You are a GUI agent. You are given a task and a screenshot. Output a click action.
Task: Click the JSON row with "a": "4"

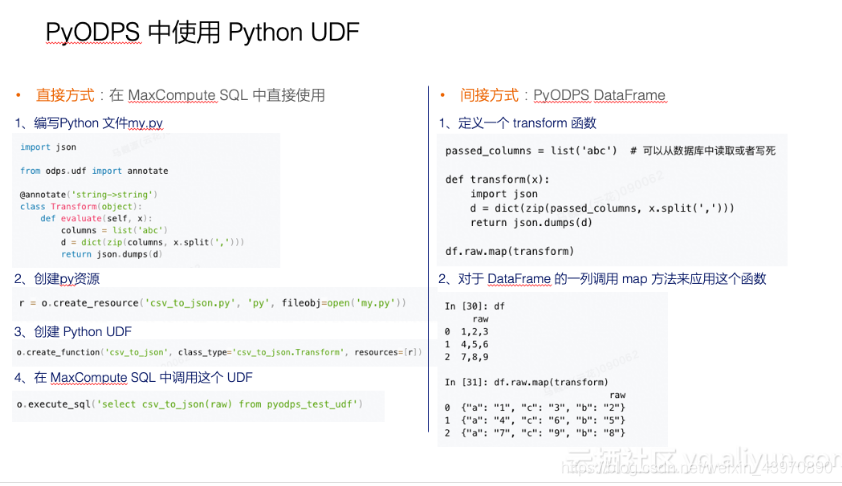535,420
